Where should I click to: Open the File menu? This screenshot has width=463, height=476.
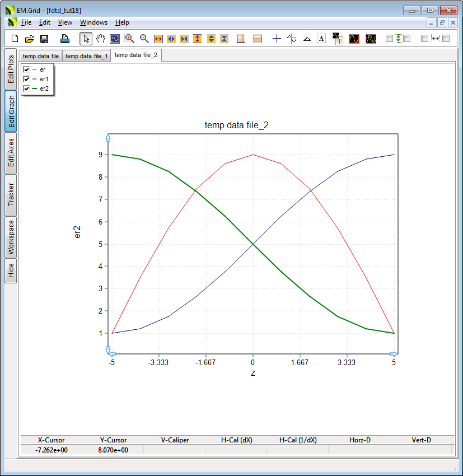coord(26,22)
